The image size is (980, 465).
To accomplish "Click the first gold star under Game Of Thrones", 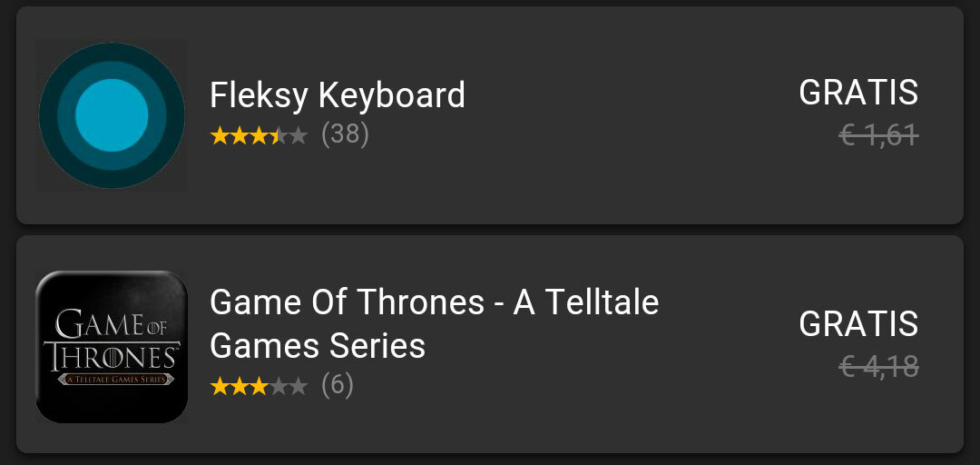I will coord(220,387).
